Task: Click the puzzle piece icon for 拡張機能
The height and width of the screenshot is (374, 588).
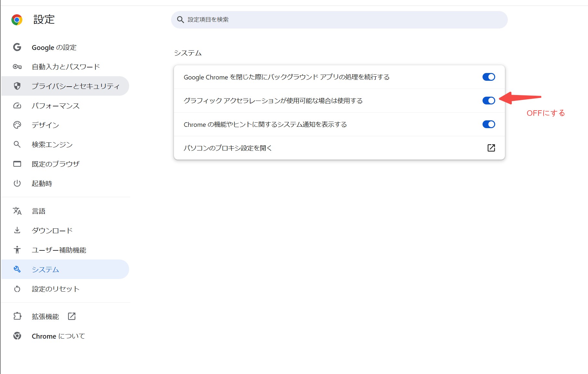Action: 17,316
